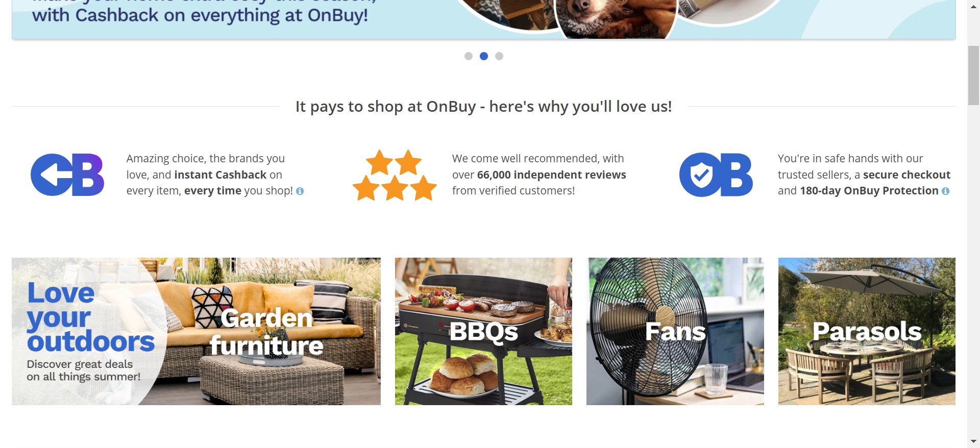Screen dimensions: 980x448
Task: Select the first carousel slide dot
Action: pos(469,56)
